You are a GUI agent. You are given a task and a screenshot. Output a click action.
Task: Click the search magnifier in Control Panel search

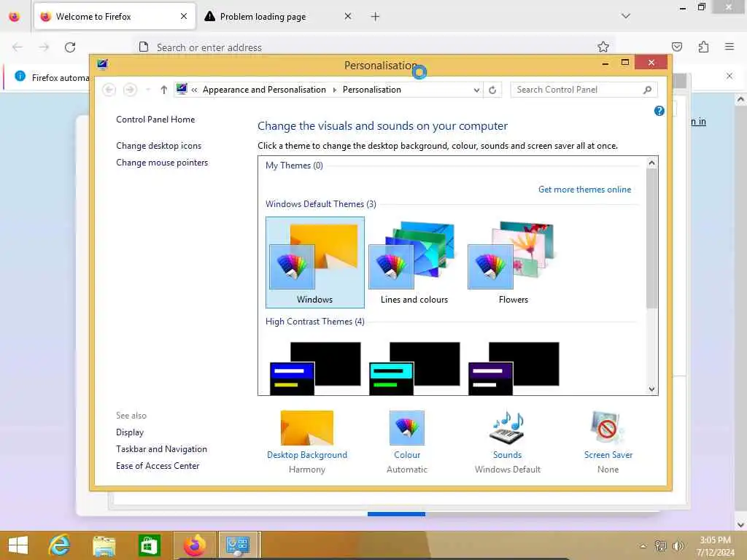tap(647, 90)
